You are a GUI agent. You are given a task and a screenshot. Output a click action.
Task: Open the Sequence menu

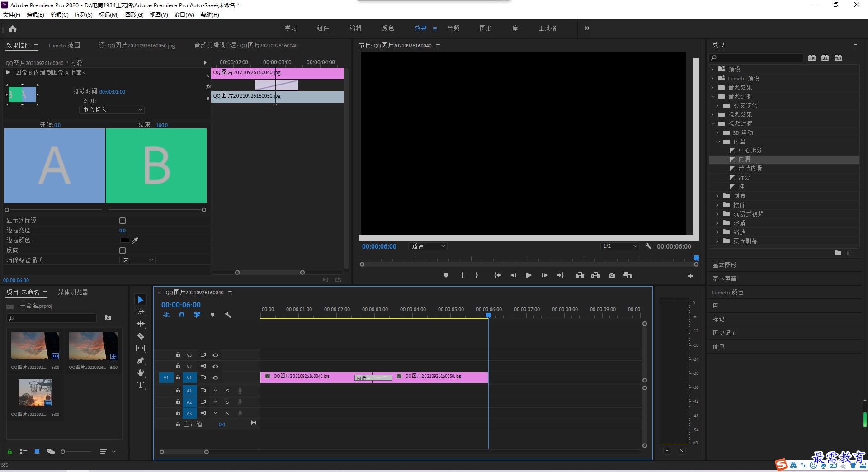(x=84, y=15)
